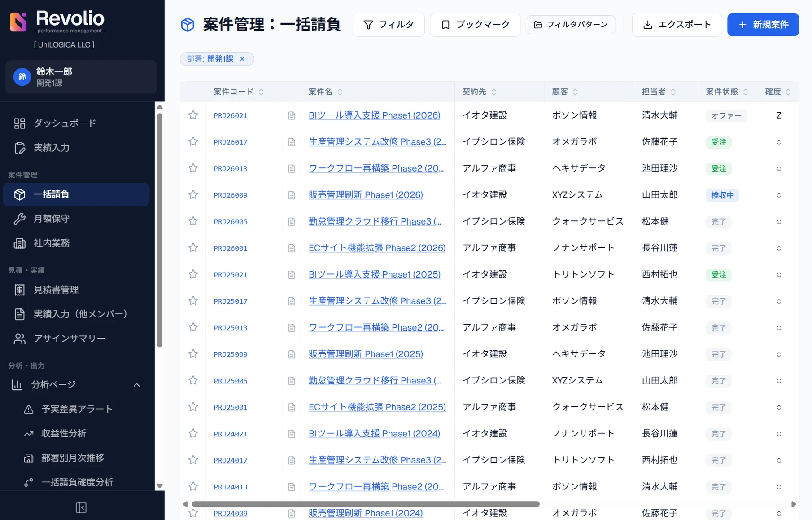Open 実績入力 in sidebar
Screen dimensions: 812x520
(x=76, y=148)
